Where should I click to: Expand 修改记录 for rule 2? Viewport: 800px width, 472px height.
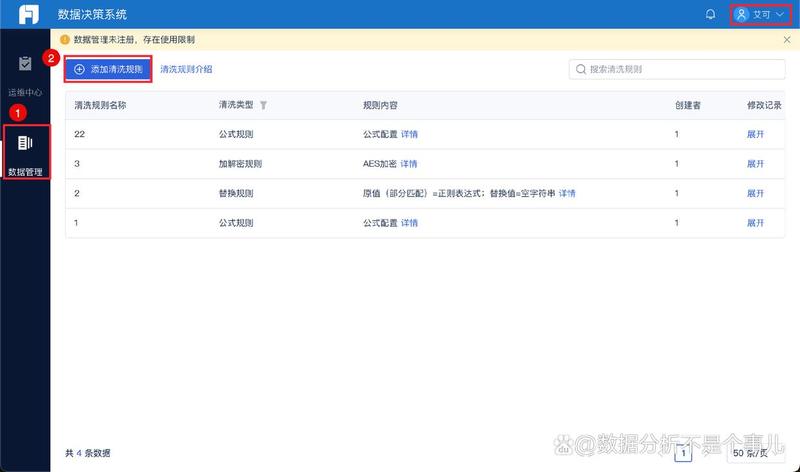point(755,193)
